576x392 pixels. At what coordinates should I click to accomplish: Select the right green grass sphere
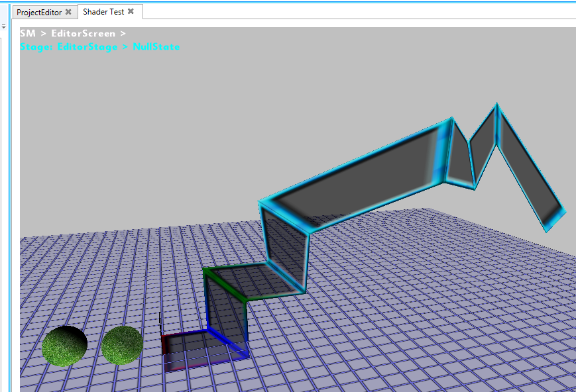(122, 346)
